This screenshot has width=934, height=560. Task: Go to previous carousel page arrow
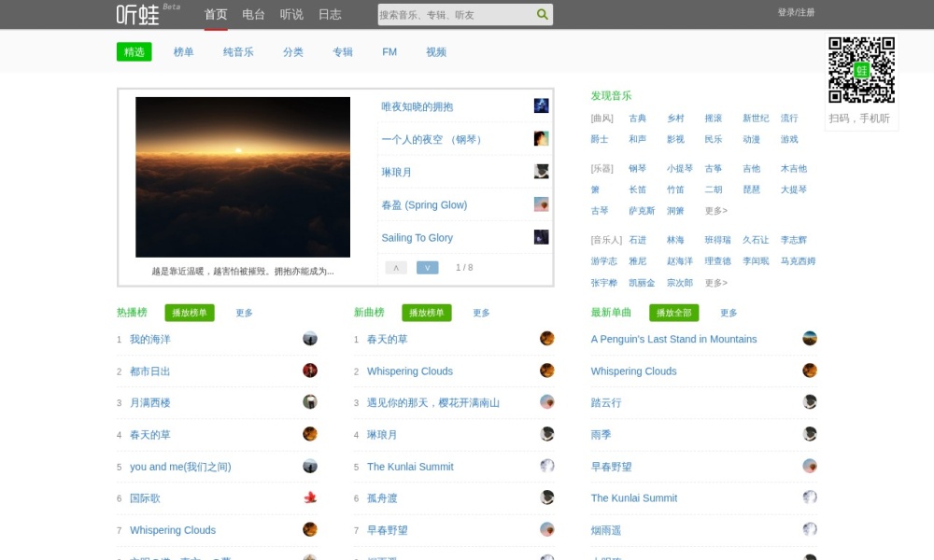point(396,268)
